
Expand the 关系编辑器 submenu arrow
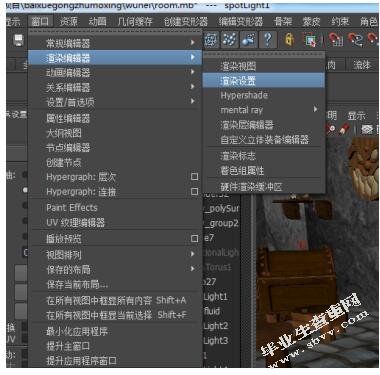tap(193, 87)
